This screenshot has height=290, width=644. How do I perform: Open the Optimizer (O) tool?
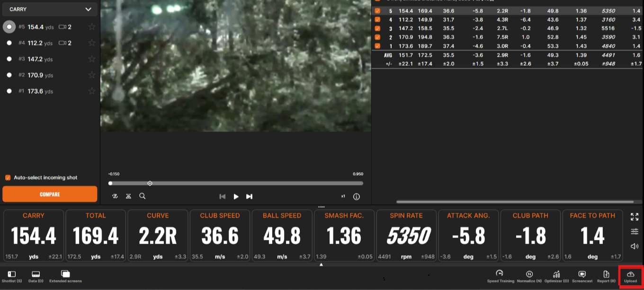[x=556, y=277]
